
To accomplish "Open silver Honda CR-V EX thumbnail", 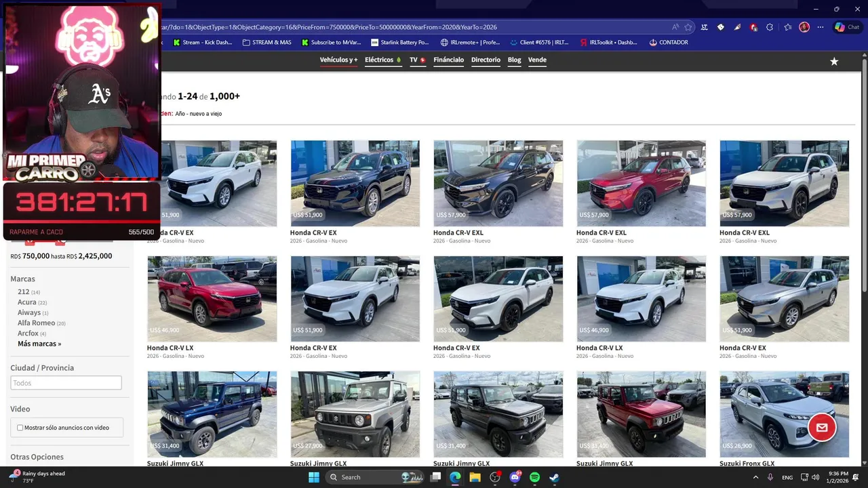I will point(784,298).
